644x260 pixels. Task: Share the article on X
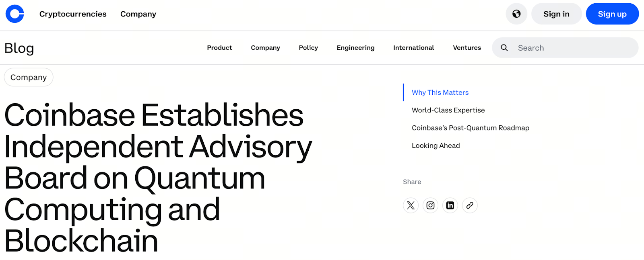[x=411, y=205]
